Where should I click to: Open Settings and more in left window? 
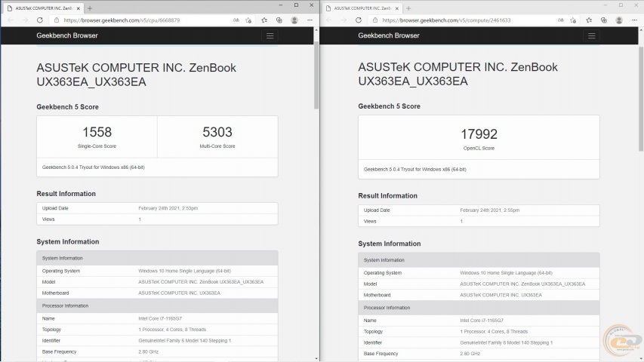[x=310, y=20]
